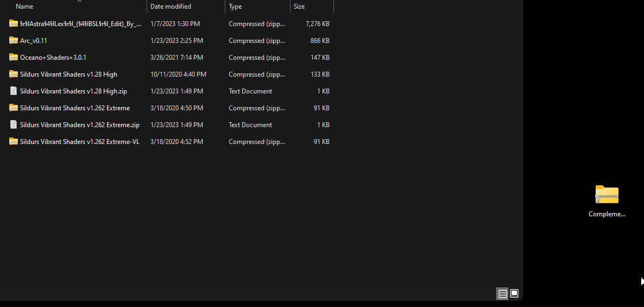Click icon of Sildurs v1.262 Extreme-VL folder
644x307 pixels.
tap(14, 142)
